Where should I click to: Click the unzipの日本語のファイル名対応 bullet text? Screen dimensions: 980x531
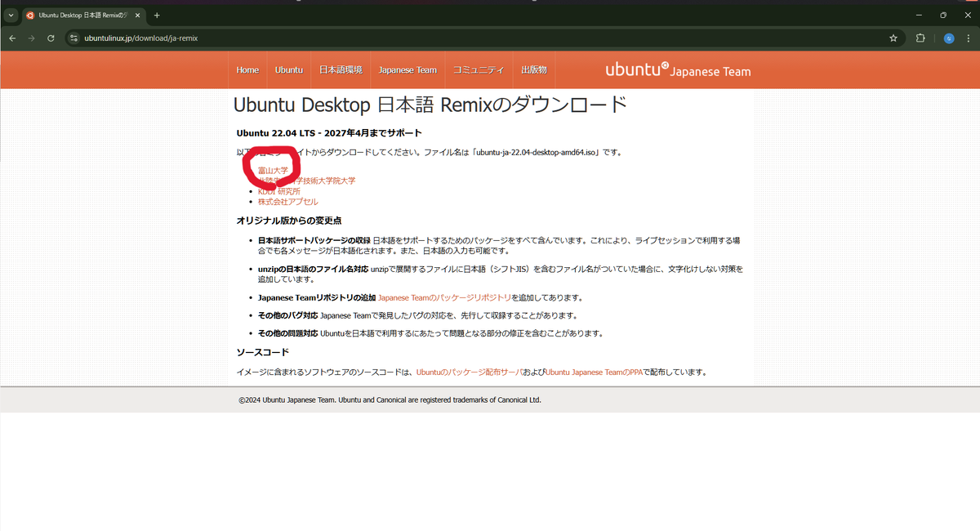click(x=501, y=274)
